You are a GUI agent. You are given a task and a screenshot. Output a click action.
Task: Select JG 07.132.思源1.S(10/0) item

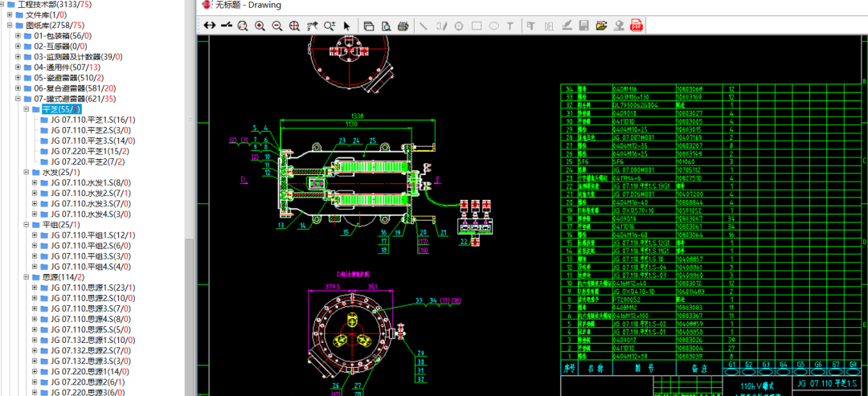click(x=93, y=341)
